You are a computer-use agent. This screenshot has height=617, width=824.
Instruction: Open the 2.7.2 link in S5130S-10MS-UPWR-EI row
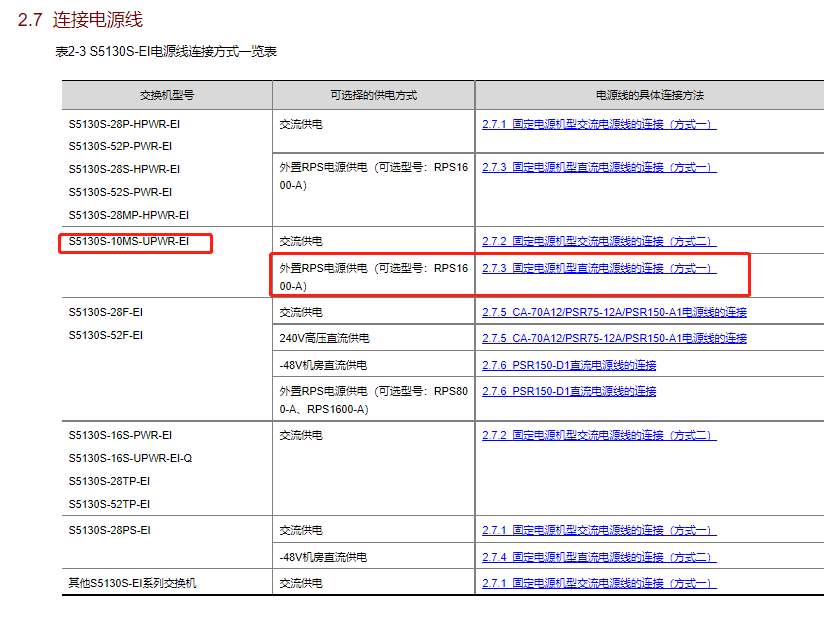[599, 242]
